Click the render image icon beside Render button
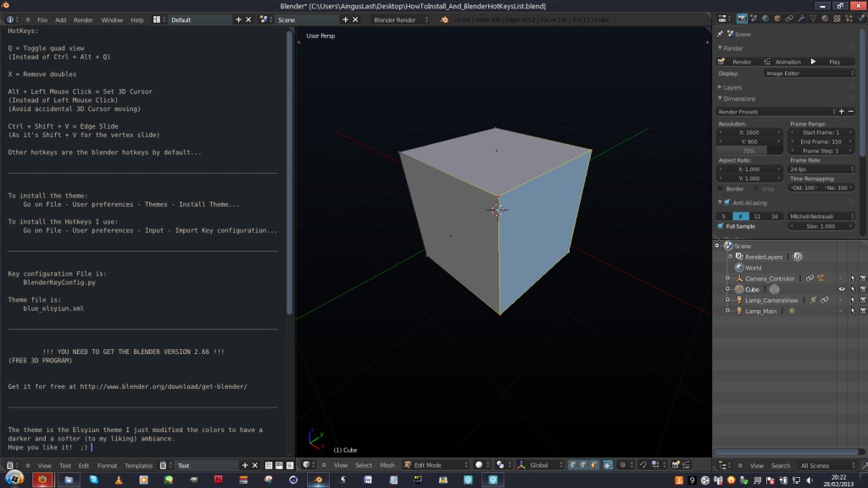868x488 pixels. pyautogui.click(x=721, y=62)
